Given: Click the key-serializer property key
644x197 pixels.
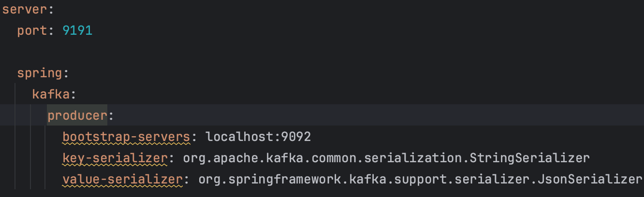Looking at the screenshot, I should coord(115,158).
